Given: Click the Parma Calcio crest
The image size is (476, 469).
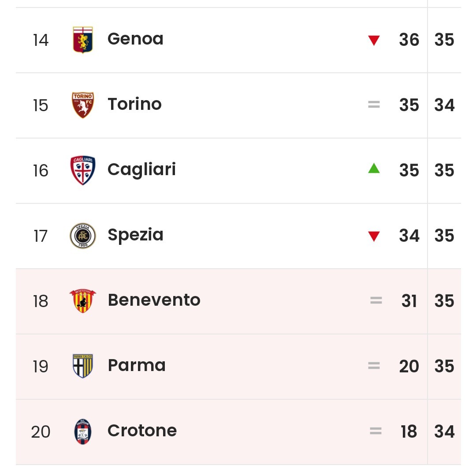Looking at the screenshot, I should point(82,366).
